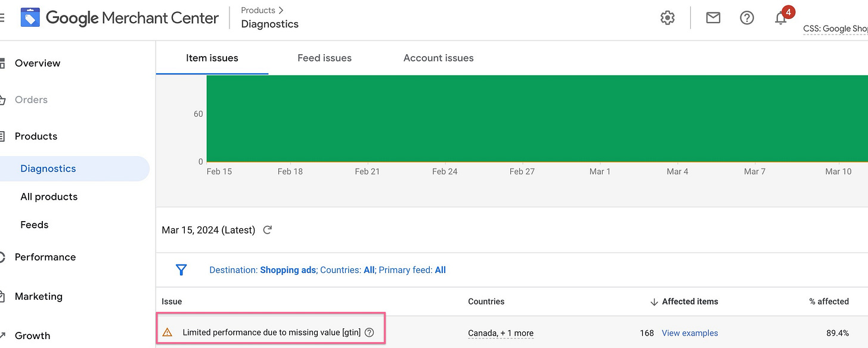868x348 pixels.
Task: Click the warning triangle on gtin issue row
Action: [168, 333]
